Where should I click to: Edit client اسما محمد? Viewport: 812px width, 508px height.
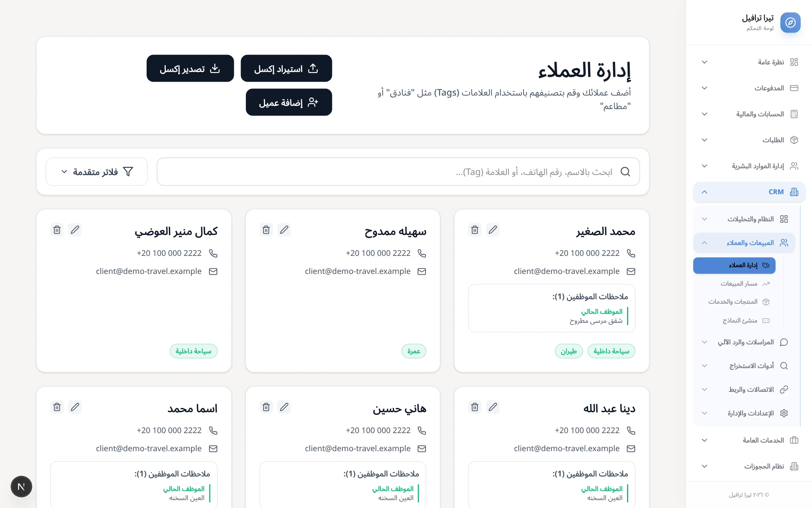point(75,407)
